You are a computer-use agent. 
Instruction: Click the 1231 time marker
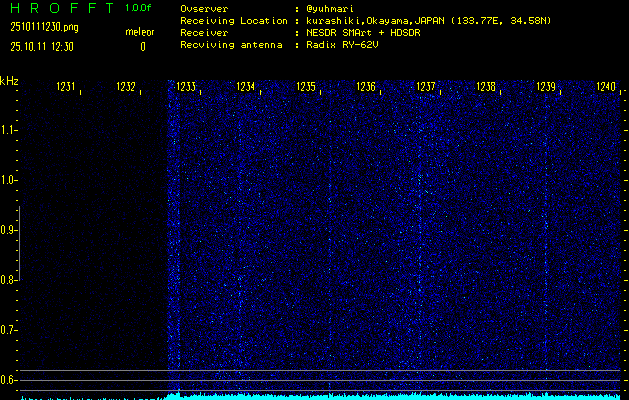pyautogui.click(x=66, y=87)
